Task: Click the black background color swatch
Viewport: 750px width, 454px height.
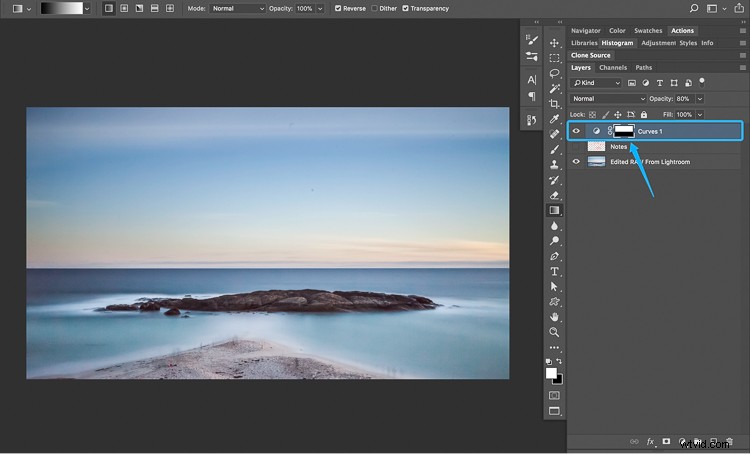Action: (x=559, y=380)
